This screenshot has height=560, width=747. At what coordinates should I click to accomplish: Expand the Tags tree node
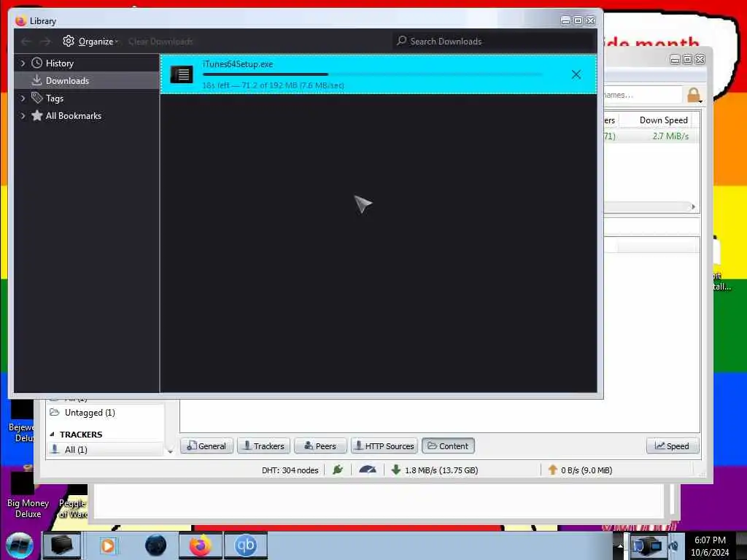click(x=23, y=98)
